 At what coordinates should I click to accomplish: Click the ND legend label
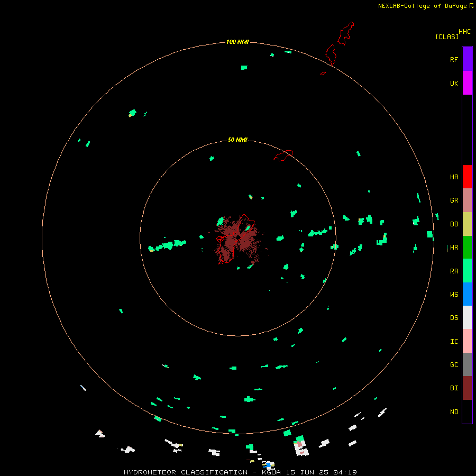pyautogui.click(x=454, y=412)
